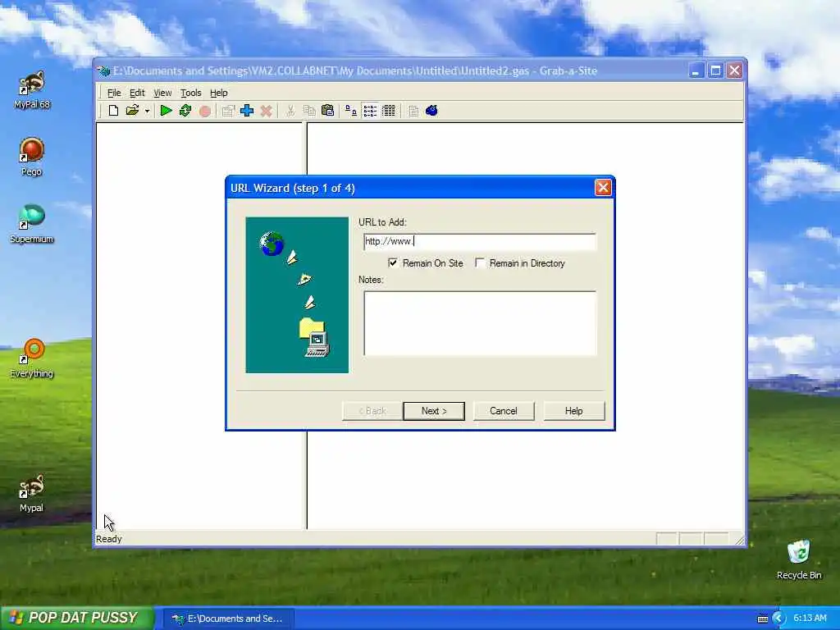Expand the Open recent files arrow
The image size is (840, 630).
(147, 111)
